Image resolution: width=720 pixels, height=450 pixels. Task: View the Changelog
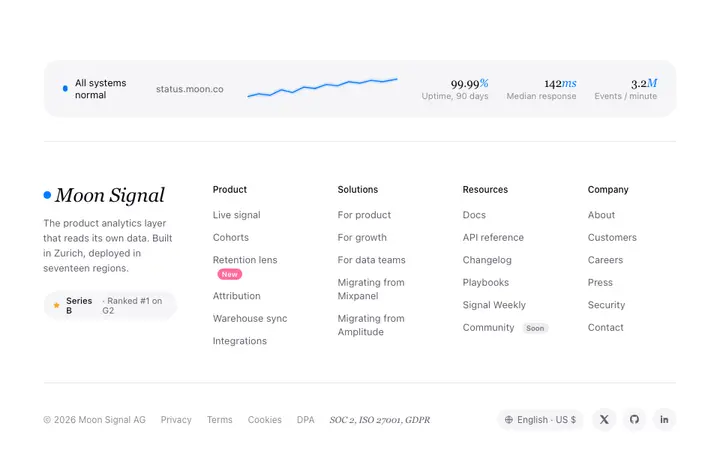pos(487,260)
